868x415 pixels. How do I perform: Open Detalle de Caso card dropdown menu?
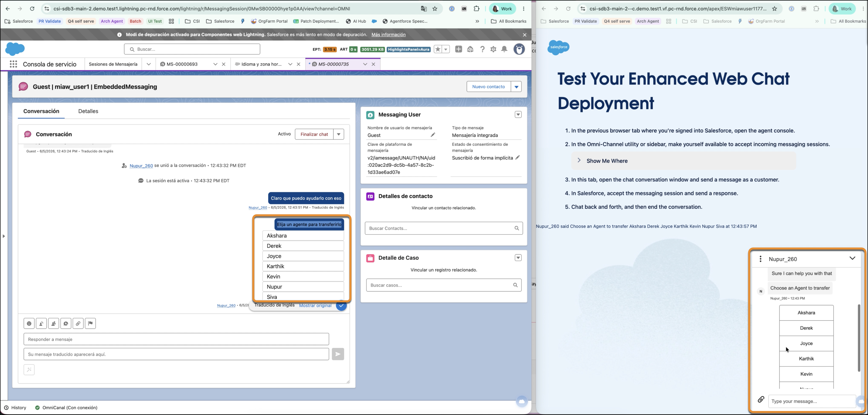[x=518, y=258]
